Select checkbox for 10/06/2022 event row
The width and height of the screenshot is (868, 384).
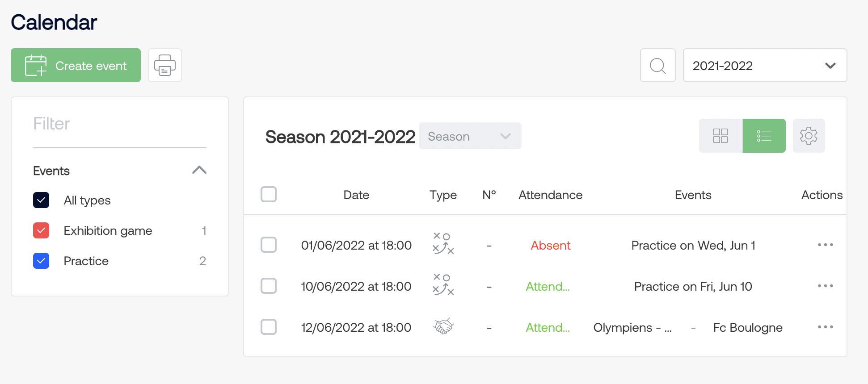[269, 286]
